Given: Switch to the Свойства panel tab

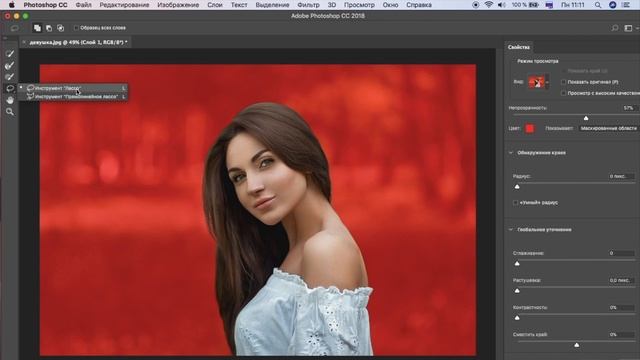Looking at the screenshot, I should pyautogui.click(x=519, y=47).
